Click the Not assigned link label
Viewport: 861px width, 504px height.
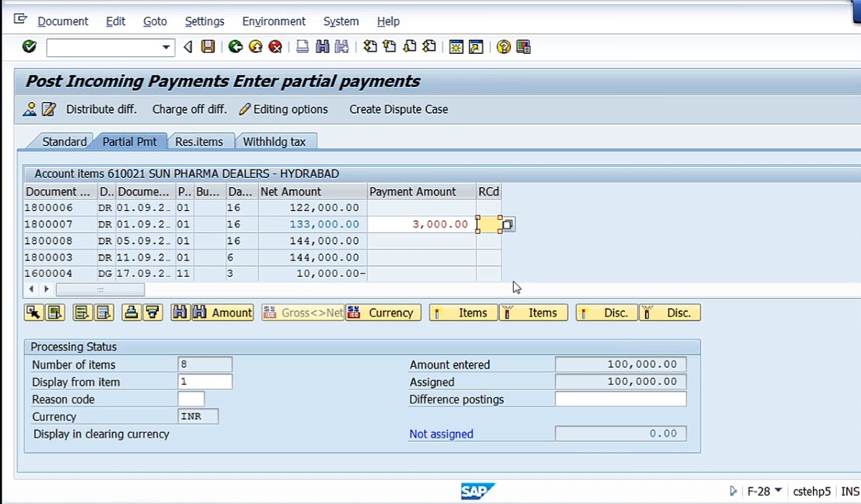pyautogui.click(x=441, y=434)
